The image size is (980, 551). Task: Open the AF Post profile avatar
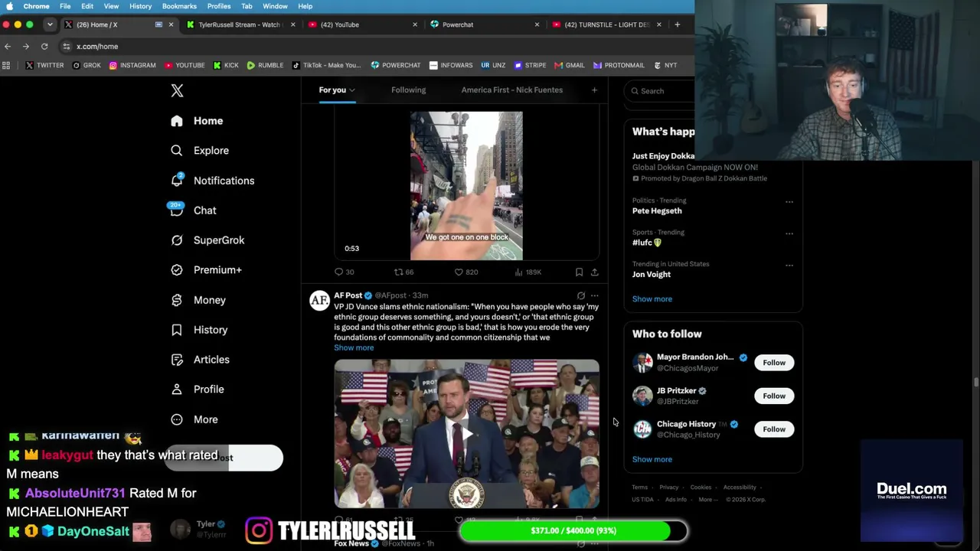pyautogui.click(x=319, y=301)
